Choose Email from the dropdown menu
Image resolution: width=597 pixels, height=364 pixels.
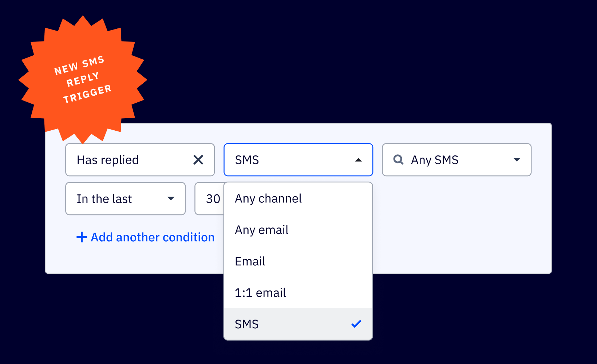tap(250, 261)
